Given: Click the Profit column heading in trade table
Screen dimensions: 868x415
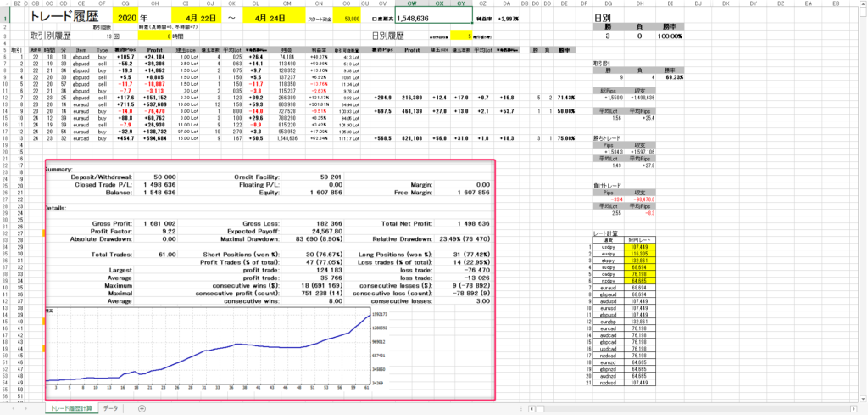Looking at the screenshot, I should click(153, 50).
